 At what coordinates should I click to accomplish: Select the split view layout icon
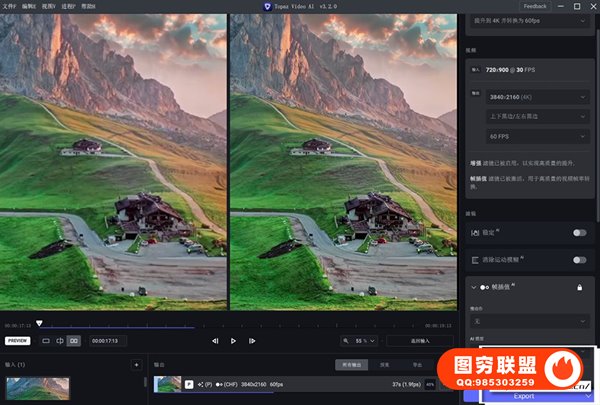(x=60, y=341)
